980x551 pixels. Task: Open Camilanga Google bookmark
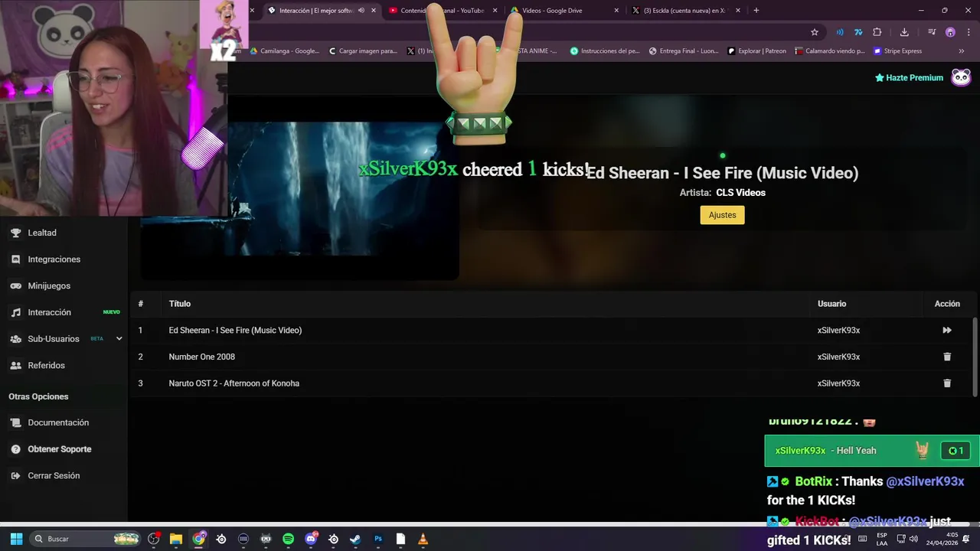pos(285,51)
